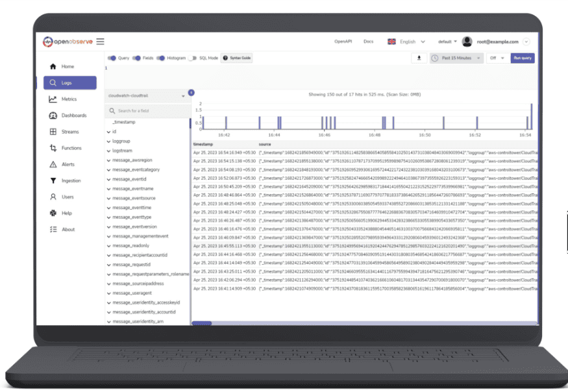This screenshot has height=392, width=568.
Task: Click the Streams grid icon
Action: tap(53, 132)
